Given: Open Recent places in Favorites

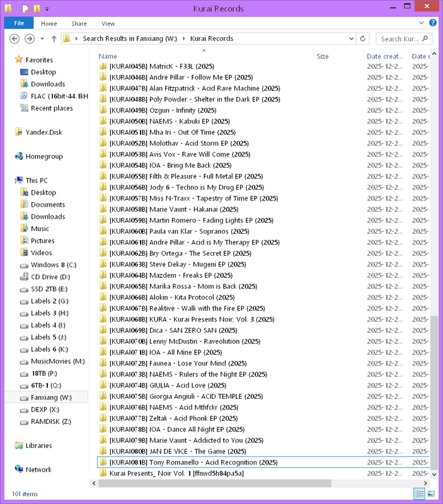Looking at the screenshot, I should coord(52,108).
